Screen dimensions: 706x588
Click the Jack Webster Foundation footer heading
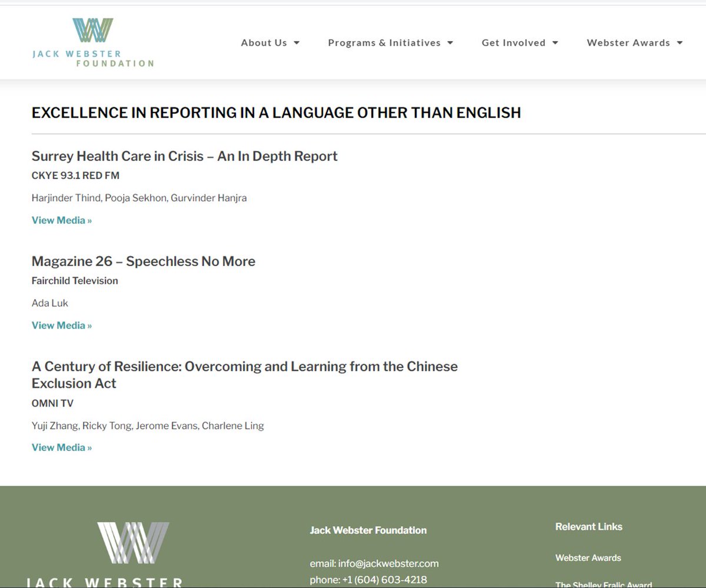[x=368, y=530]
